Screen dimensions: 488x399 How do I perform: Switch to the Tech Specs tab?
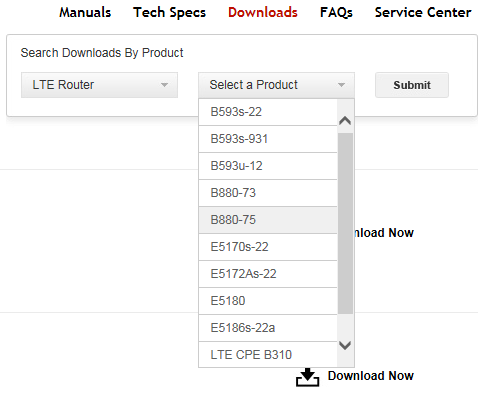point(169,13)
